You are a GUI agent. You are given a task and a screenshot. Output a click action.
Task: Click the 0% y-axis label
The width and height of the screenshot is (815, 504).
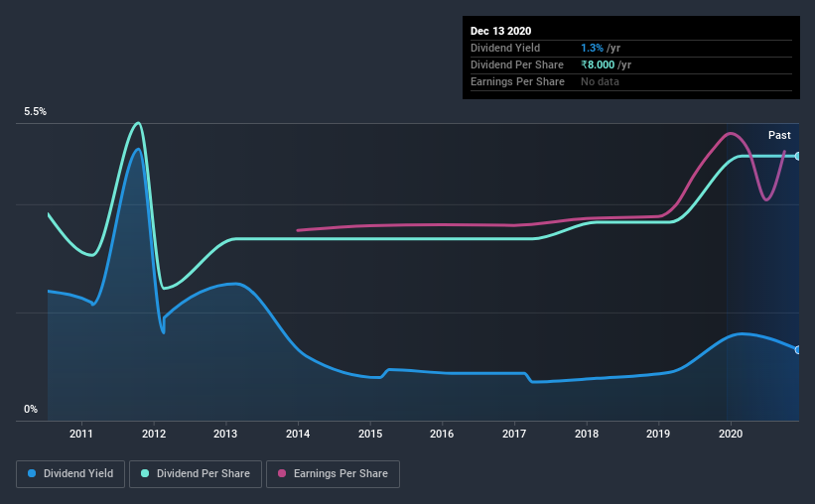[31, 409]
